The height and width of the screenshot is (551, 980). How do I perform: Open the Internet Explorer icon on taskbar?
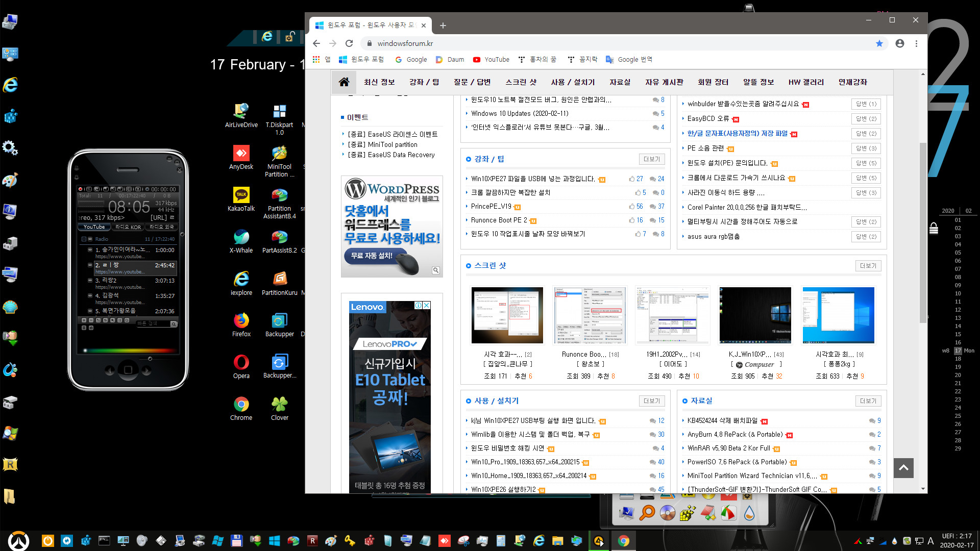[x=538, y=540]
